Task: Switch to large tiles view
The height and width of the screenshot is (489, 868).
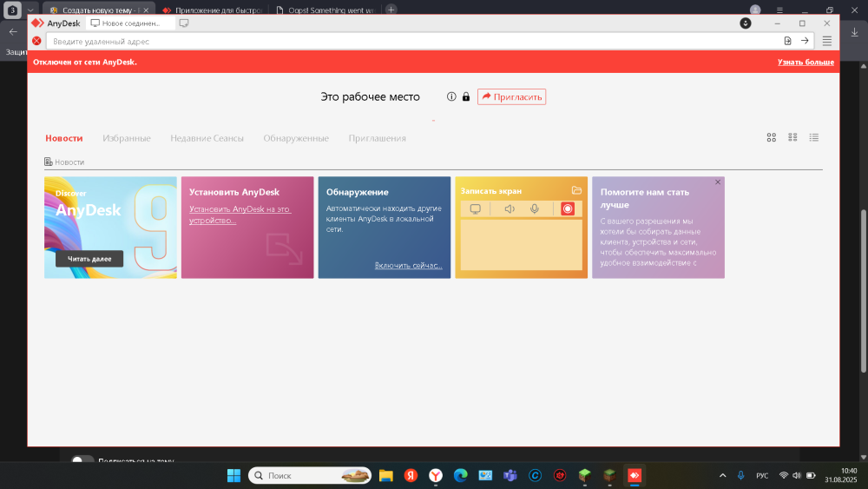Action: 771,137
